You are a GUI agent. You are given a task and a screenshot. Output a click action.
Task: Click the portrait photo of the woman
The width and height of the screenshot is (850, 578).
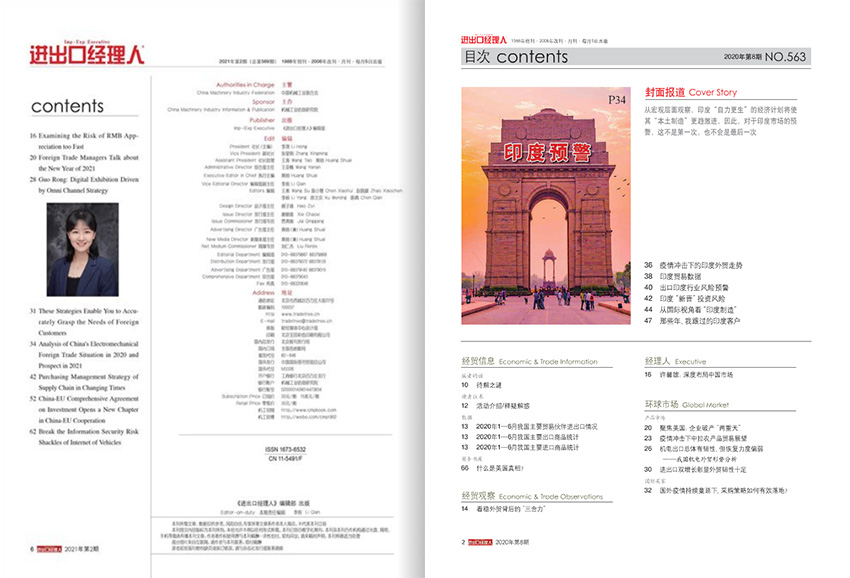[82, 249]
